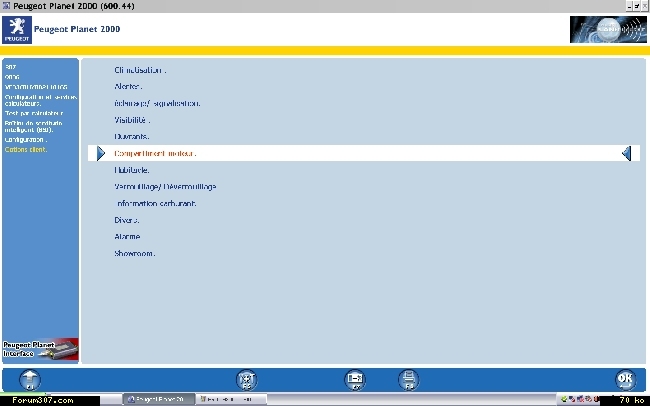
Task: Select the Climatisation entry
Action: click(x=140, y=70)
